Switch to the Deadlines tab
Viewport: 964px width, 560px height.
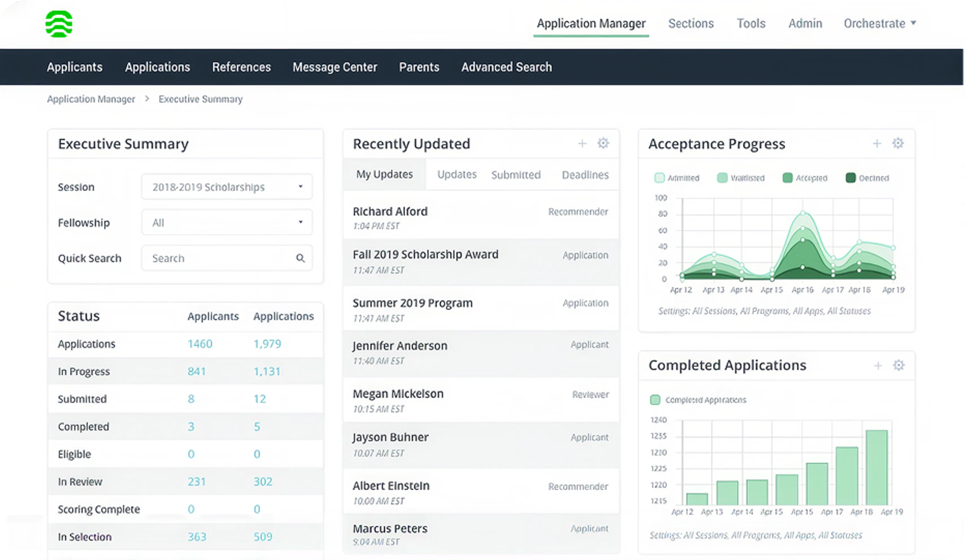(585, 175)
